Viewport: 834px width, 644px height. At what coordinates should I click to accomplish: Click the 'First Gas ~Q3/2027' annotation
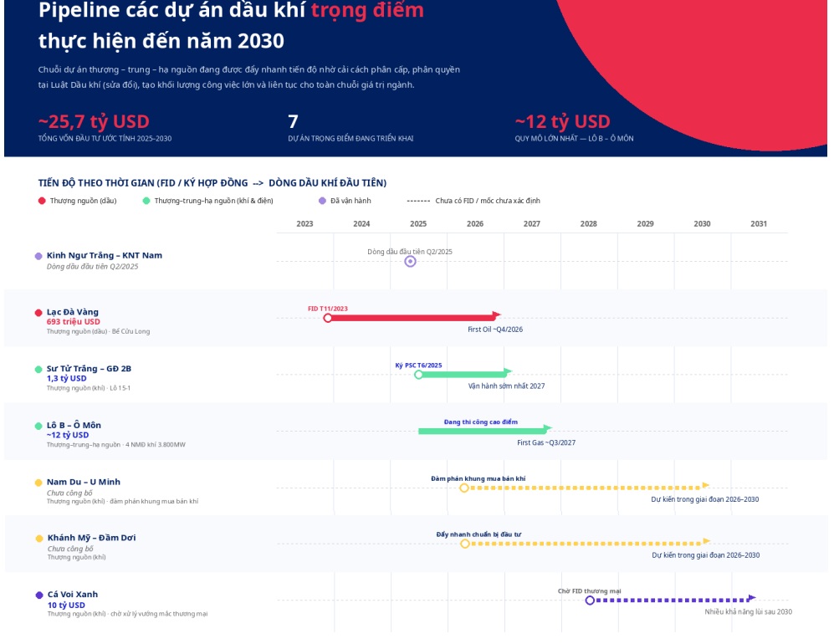(x=546, y=442)
